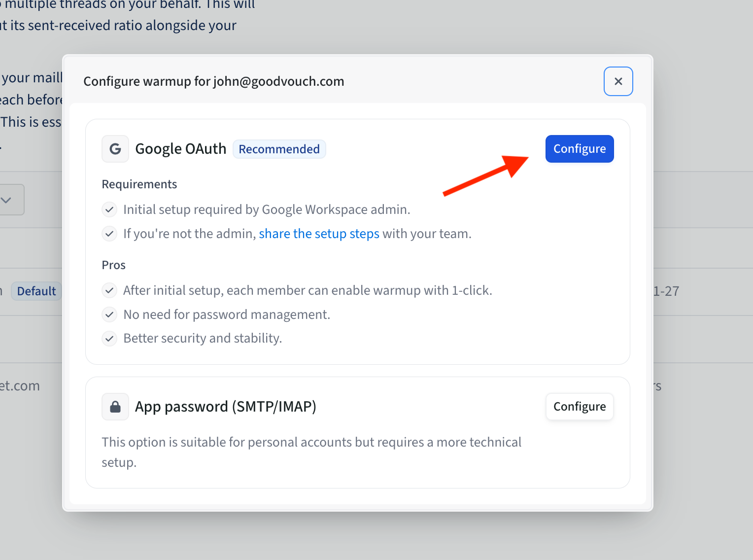Click the Pros section label
Image resolution: width=753 pixels, height=560 pixels.
(113, 265)
